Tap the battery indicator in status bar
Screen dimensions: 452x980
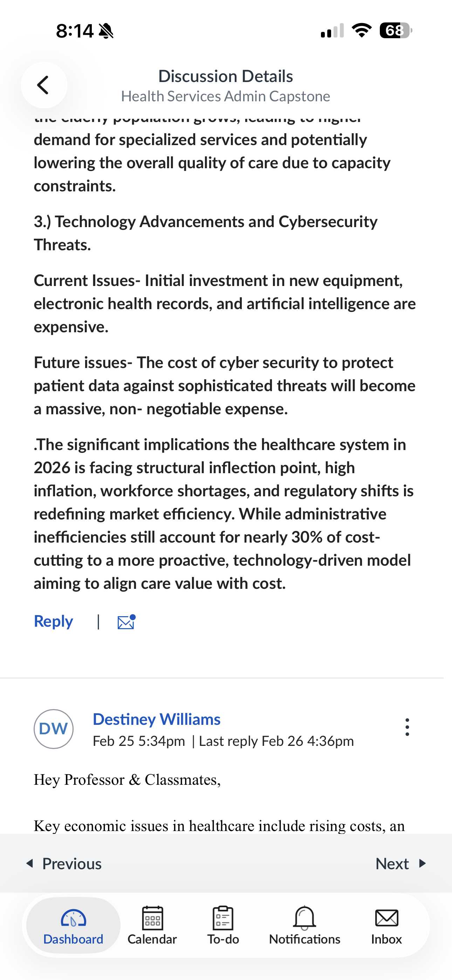click(396, 30)
